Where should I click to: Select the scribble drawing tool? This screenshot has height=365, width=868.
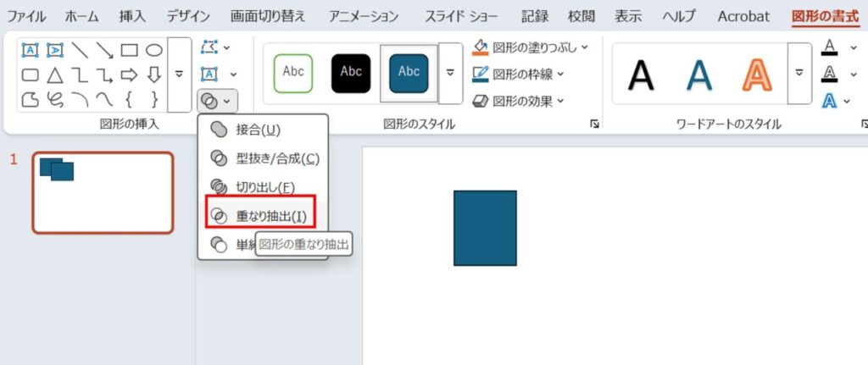pyautogui.click(x=55, y=100)
